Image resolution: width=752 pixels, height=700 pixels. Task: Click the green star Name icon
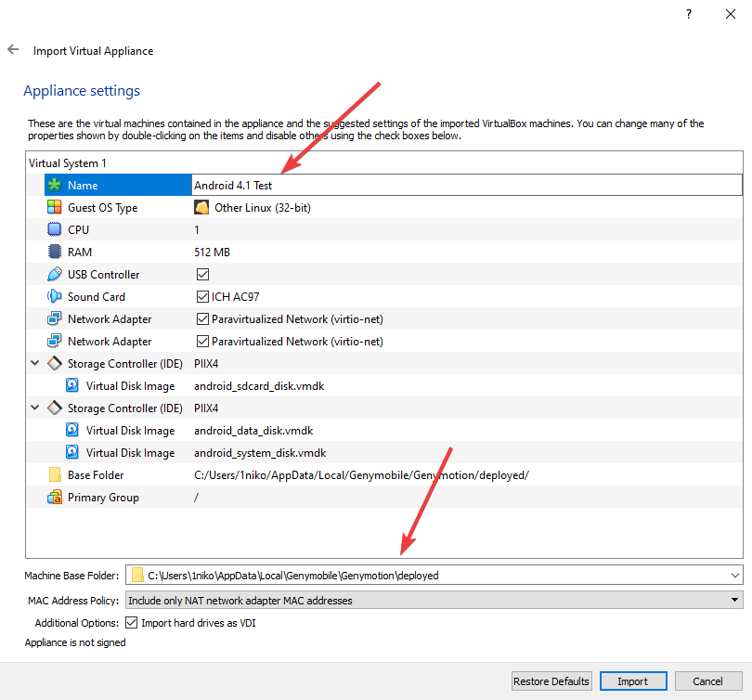55,185
